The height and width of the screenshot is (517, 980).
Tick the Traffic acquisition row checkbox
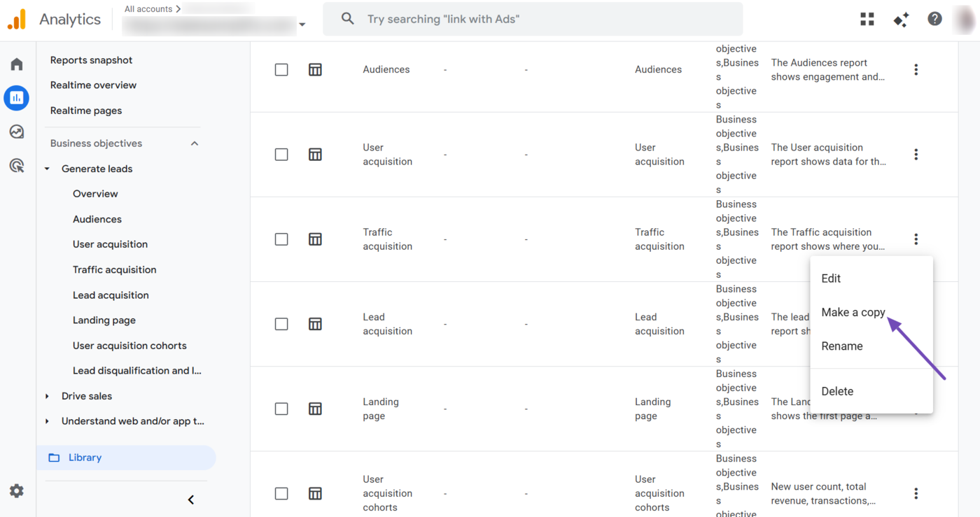[x=281, y=239]
